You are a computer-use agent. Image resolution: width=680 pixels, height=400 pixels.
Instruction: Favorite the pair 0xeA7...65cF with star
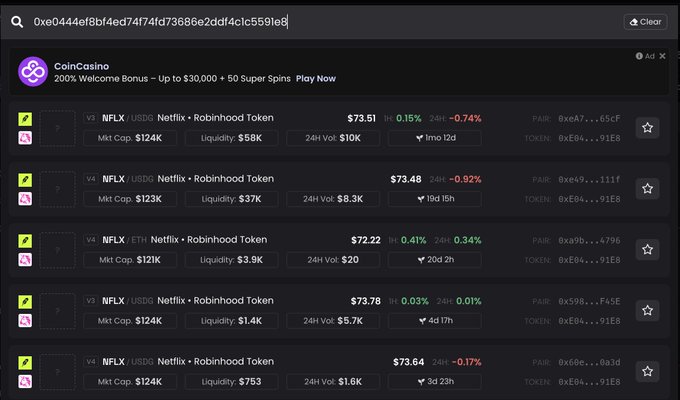(x=647, y=128)
